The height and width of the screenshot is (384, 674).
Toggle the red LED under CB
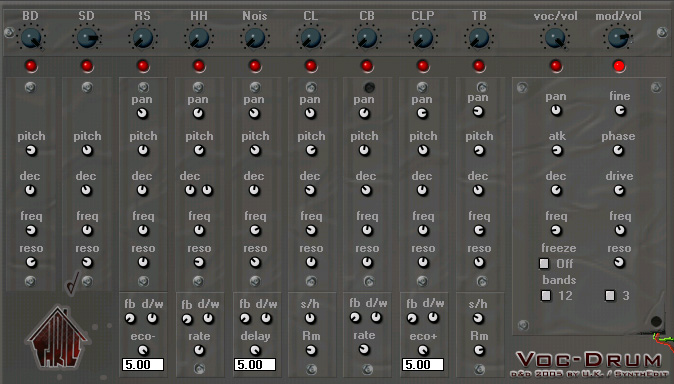tap(367, 66)
